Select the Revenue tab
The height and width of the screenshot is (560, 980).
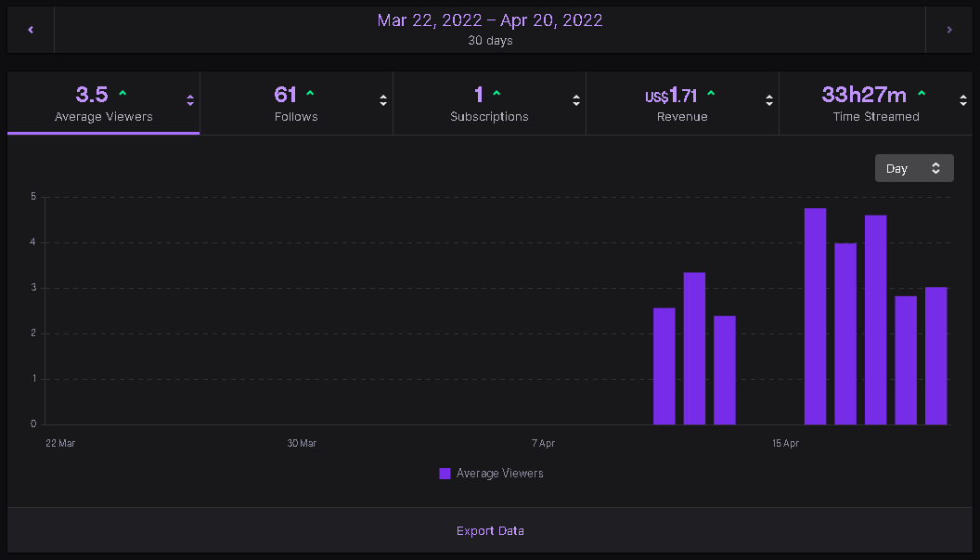(682, 103)
